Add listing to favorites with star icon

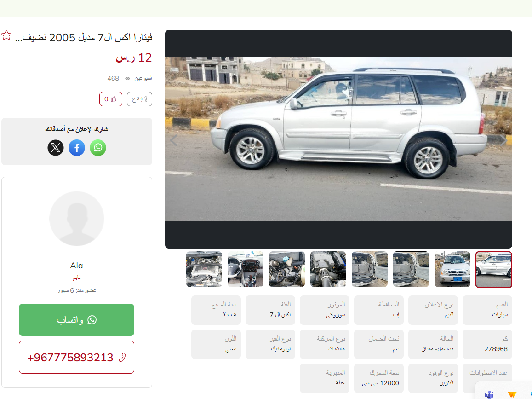click(6, 35)
